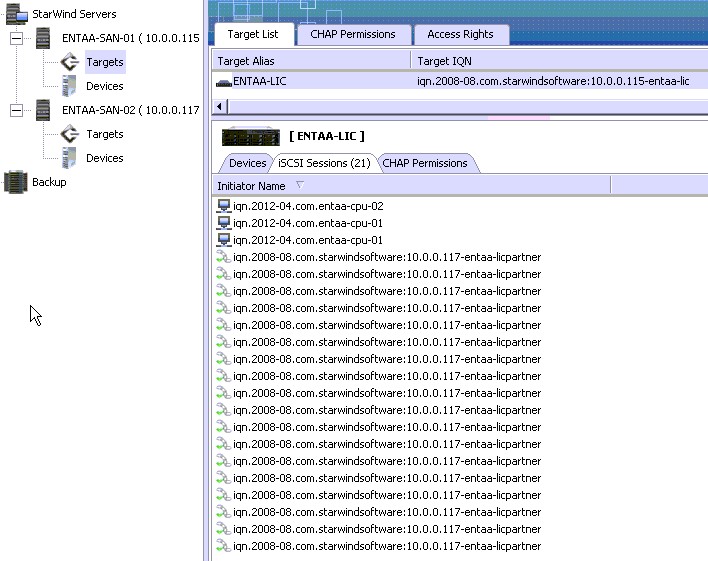The height and width of the screenshot is (561, 708).
Task: Select the ENTAA-SAN-01 server label
Action: (131, 38)
